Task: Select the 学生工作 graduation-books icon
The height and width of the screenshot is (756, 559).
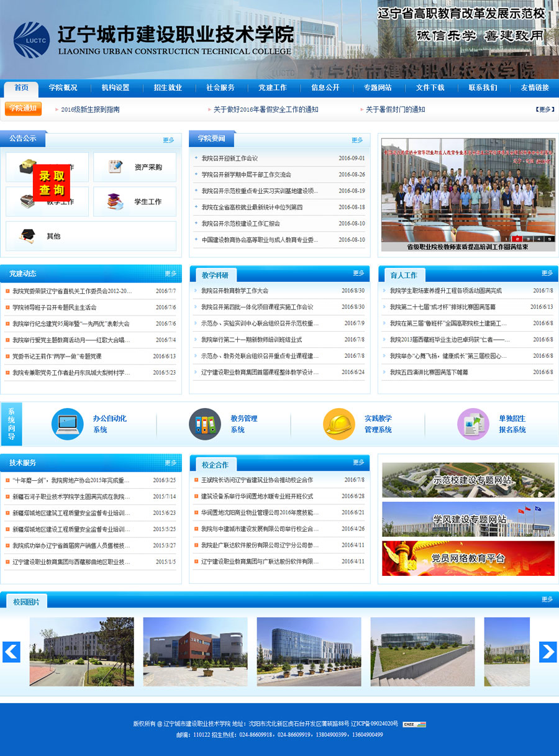Action: click(x=116, y=201)
